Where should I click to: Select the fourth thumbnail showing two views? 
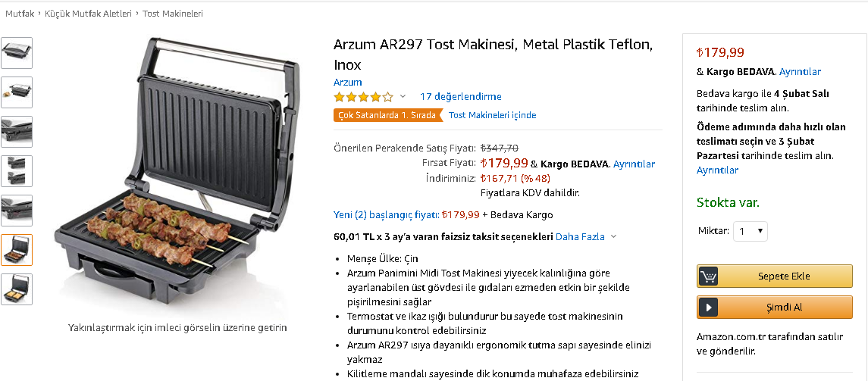point(17,171)
